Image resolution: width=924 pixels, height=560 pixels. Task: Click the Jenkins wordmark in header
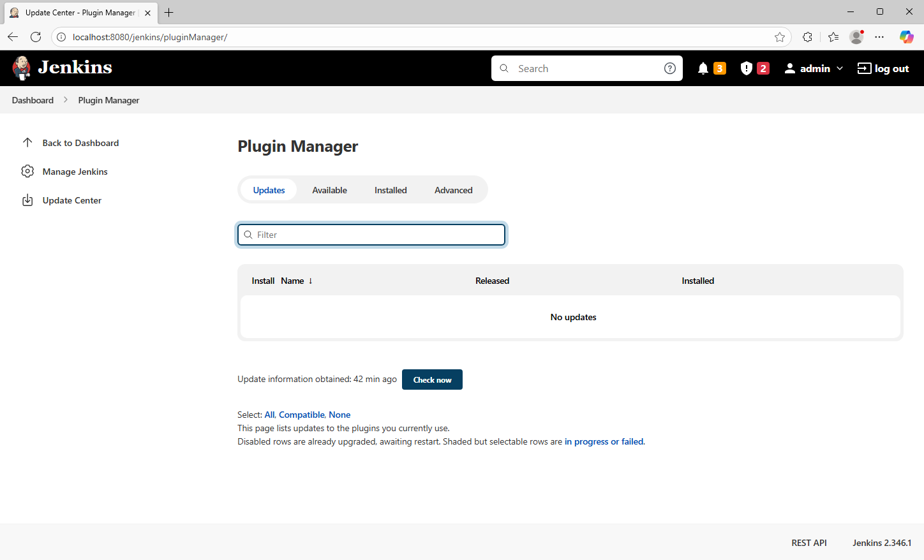pyautogui.click(x=75, y=67)
